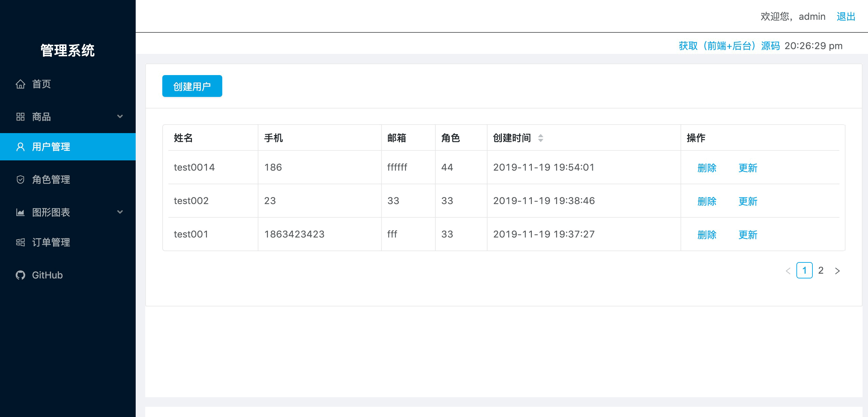868x417 pixels.
Task: Jump to page 2
Action: point(821,271)
